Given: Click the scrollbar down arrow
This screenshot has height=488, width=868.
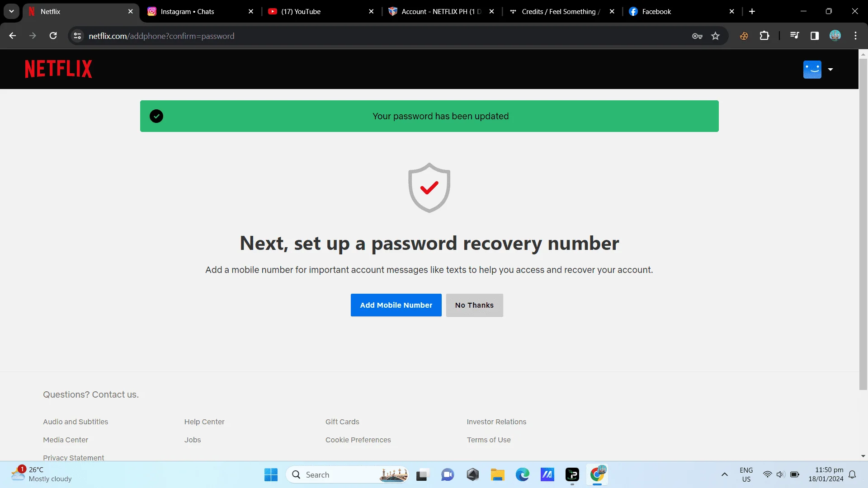Looking at the screenshot, I should 863,456.
